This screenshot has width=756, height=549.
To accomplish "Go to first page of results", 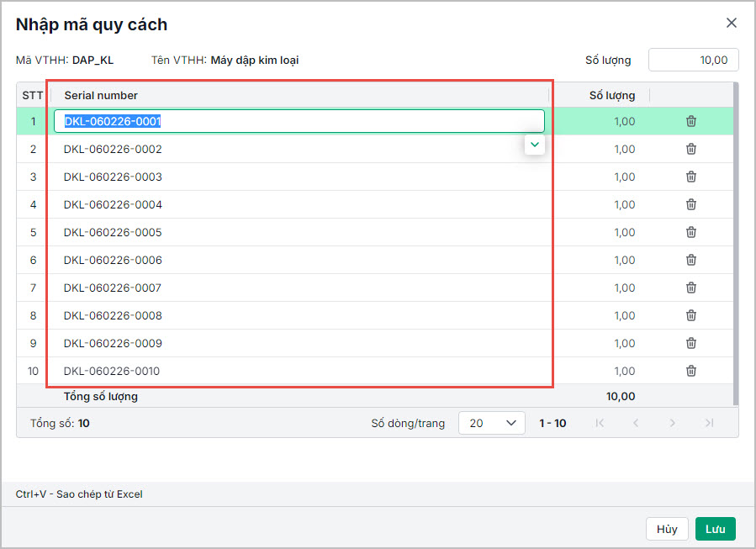I will tap(600, 423).
